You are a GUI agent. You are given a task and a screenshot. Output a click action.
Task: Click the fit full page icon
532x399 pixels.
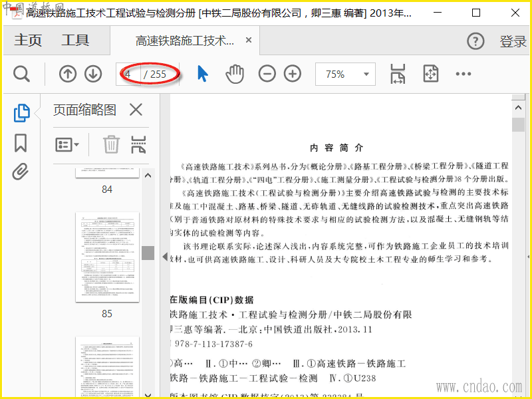click(x=430, y=74)
